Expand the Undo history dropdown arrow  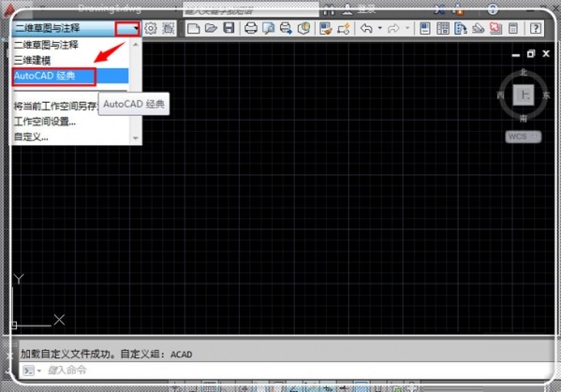(380, 28)
